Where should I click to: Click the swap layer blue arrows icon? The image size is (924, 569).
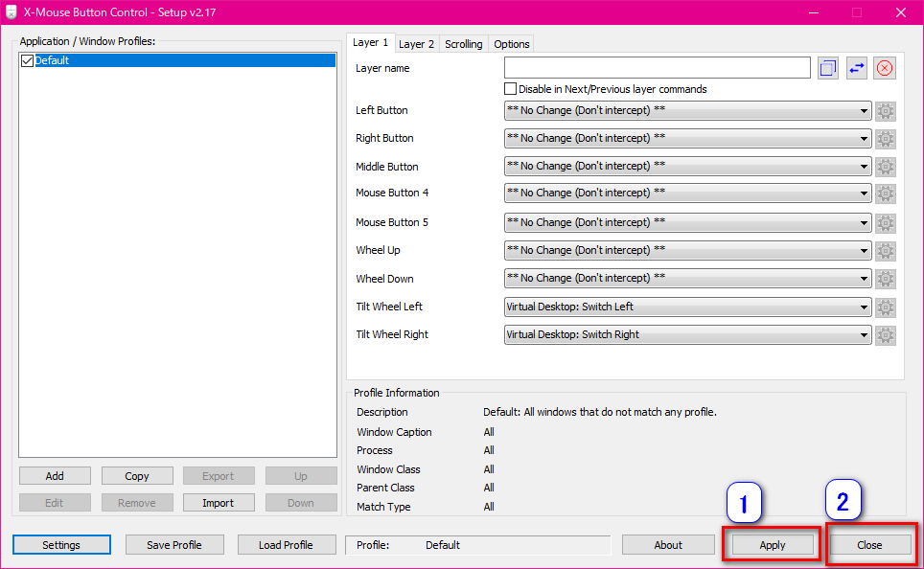click(856, 68)
